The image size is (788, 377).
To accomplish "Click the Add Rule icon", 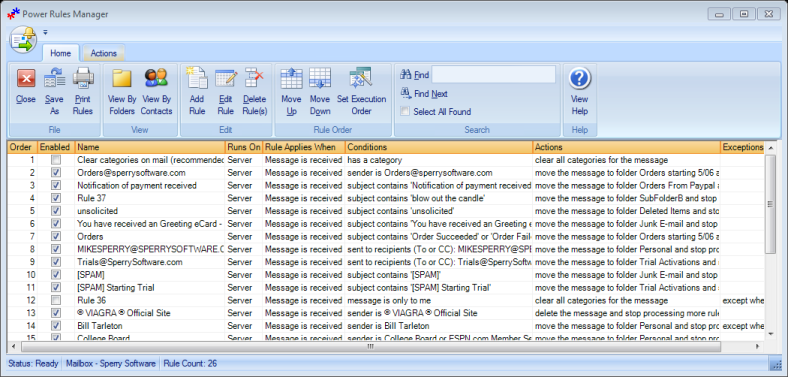I will (x=197, y=79).
